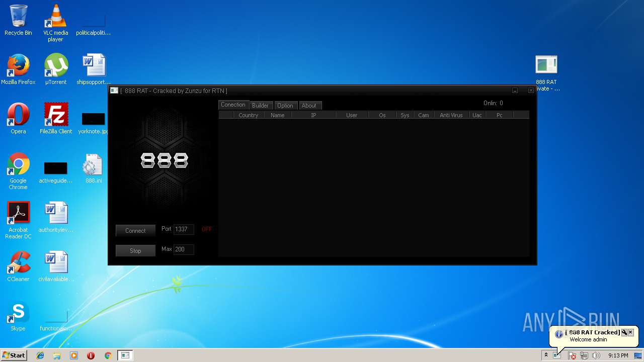This screenshot has width=644, height=362.
Task: Click the Uac column header
Action: click(x=477, y=115)
